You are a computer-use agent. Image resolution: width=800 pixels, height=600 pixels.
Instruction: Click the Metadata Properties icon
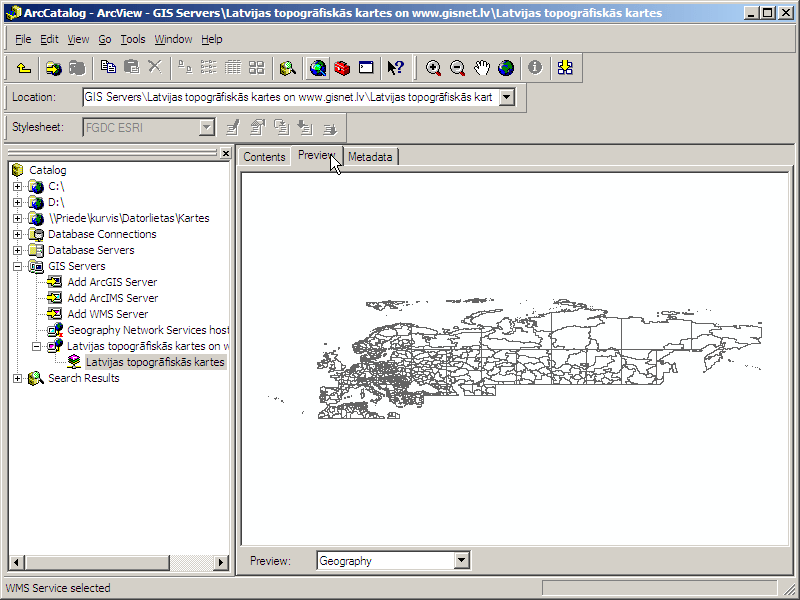(x=257, y=127)
